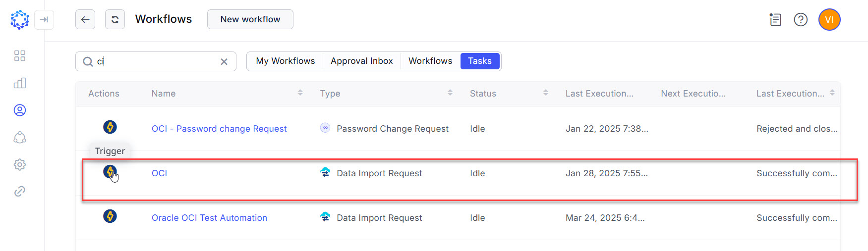Click OCI row 'Successfully com...' cell
The height and width of the screenshot is (251, 868).
797,173
